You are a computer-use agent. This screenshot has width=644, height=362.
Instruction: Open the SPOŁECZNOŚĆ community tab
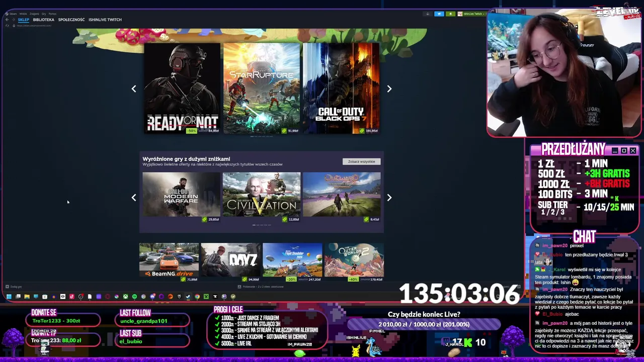click(x=71, y=20)
